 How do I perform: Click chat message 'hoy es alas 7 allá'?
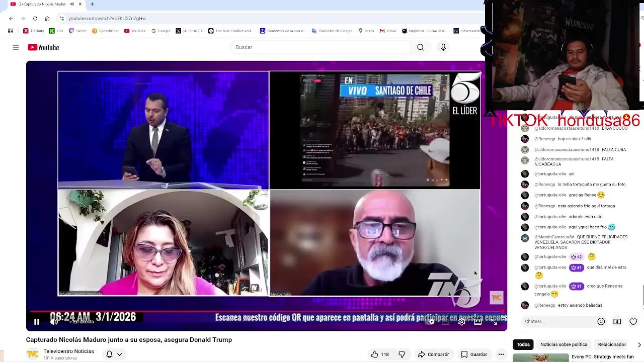(575, 139)
